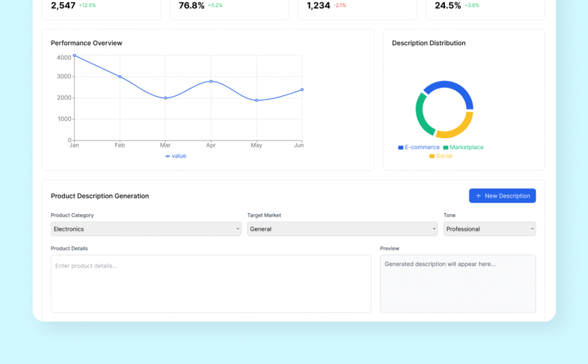Expand the Target Market dropdown showing General
This screenshot has height=364, width=588.
pyautogui.click(x=342, y=229)
